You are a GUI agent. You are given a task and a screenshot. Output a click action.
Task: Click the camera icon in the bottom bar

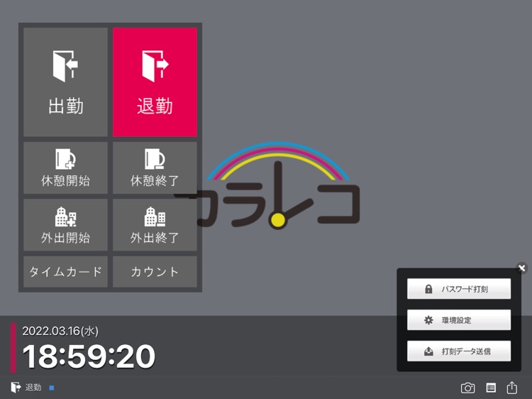click(467, 388)
